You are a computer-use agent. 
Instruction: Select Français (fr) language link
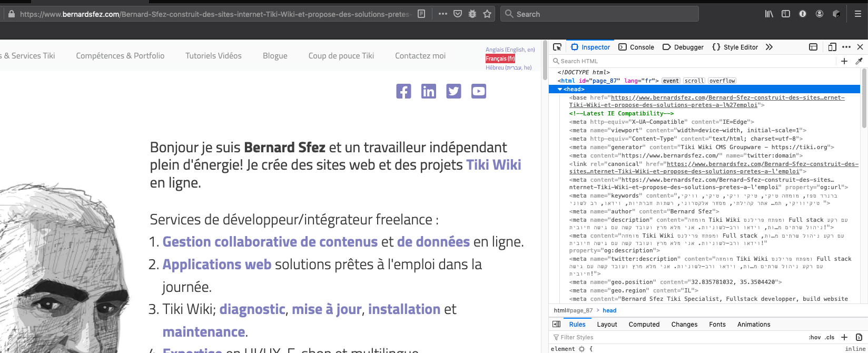pos(500,58)
